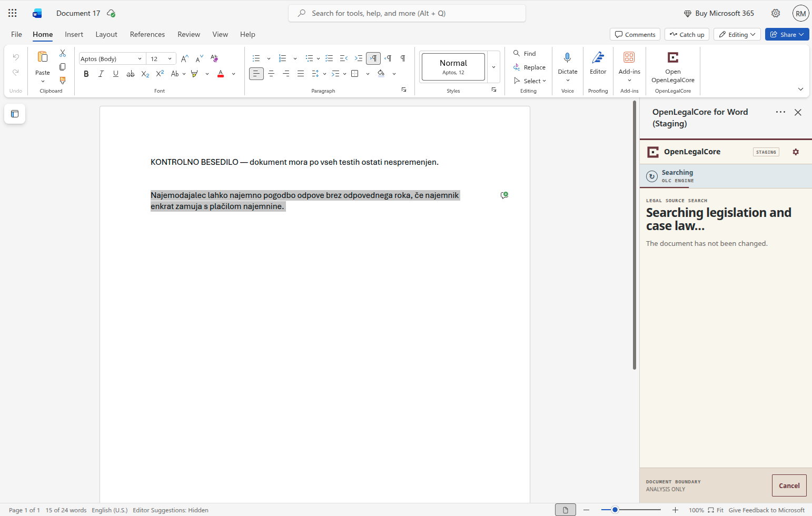
Task: Open the font size dropdown
Action: coord(170,59)
